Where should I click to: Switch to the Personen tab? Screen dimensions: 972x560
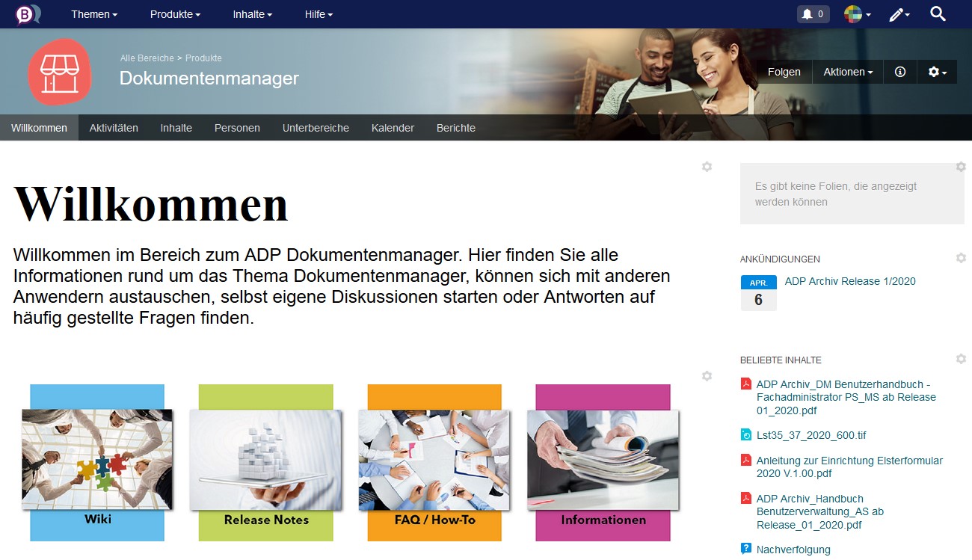237,128
